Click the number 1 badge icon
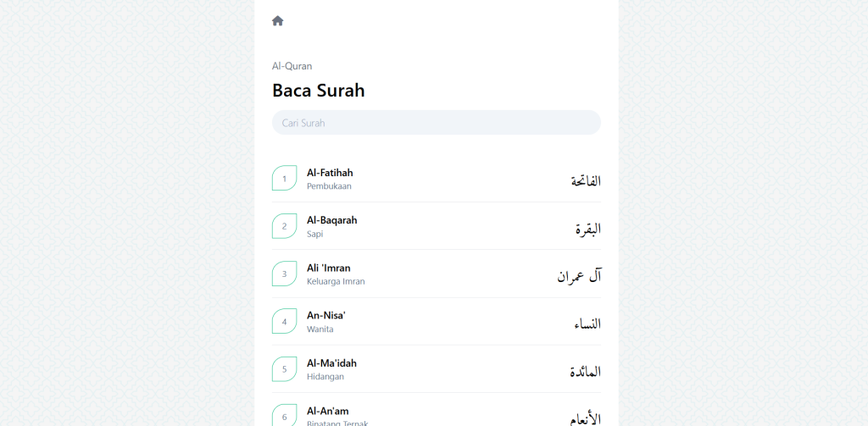868x426 pixels. click(285, 179)
